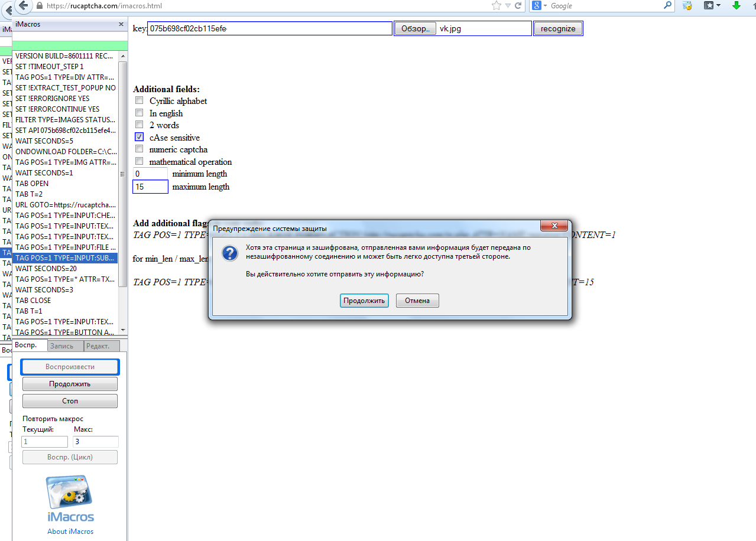This screenshot has width=756, height=541.
Task: Open search engine selector dropdown arrow
Action: pos(545,6)
